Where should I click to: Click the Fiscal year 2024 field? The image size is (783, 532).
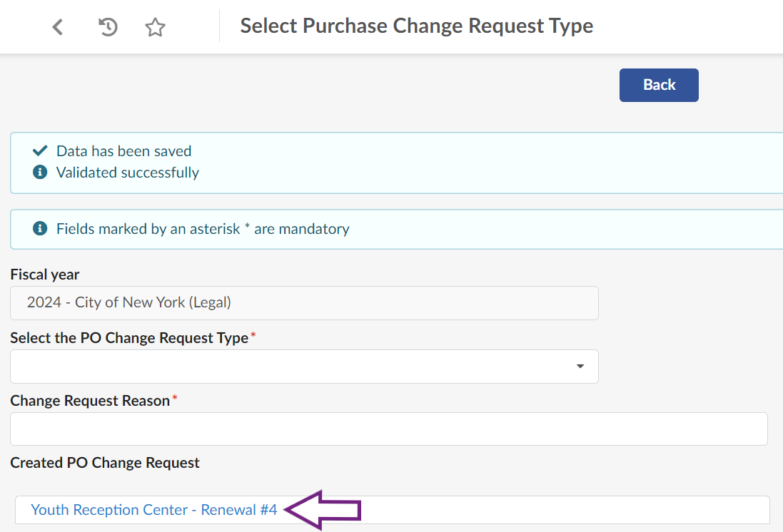pyautogui.click(x=303, y=303)
